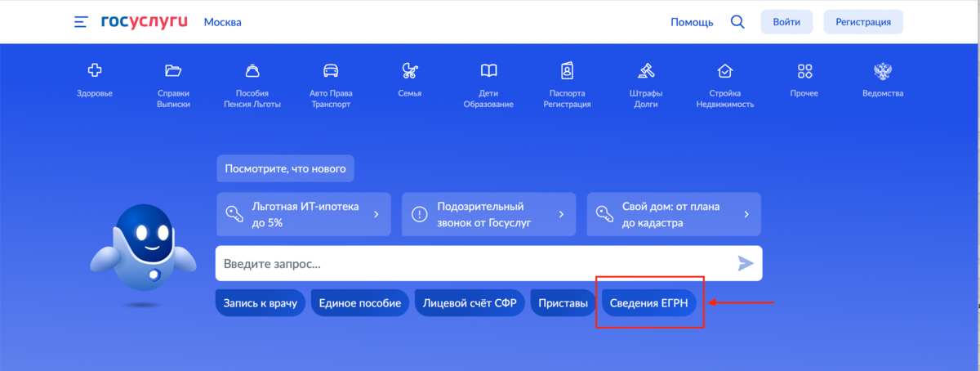Open the Справки Выписки folder icon
The image size is (980, 371).
[173, 70]
